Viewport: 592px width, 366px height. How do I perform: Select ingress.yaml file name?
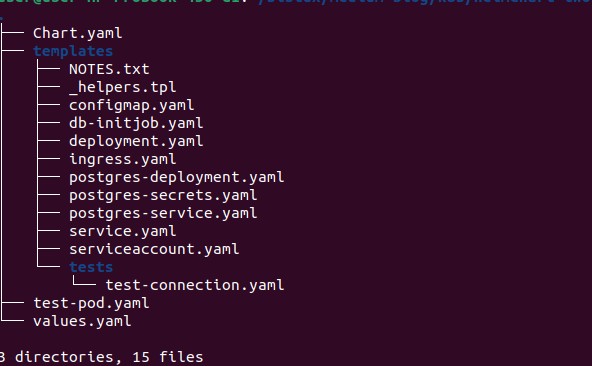pos(123,159)
